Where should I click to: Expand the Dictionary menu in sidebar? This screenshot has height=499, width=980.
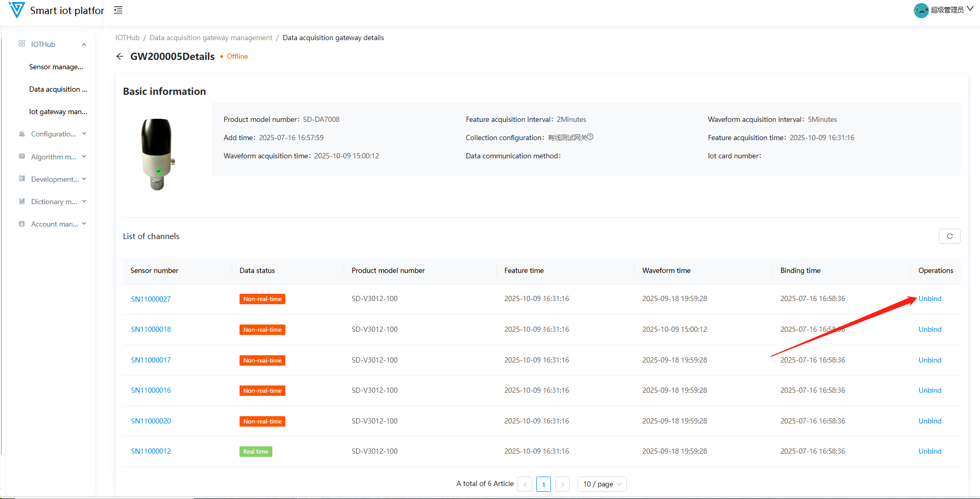point(53,202)
